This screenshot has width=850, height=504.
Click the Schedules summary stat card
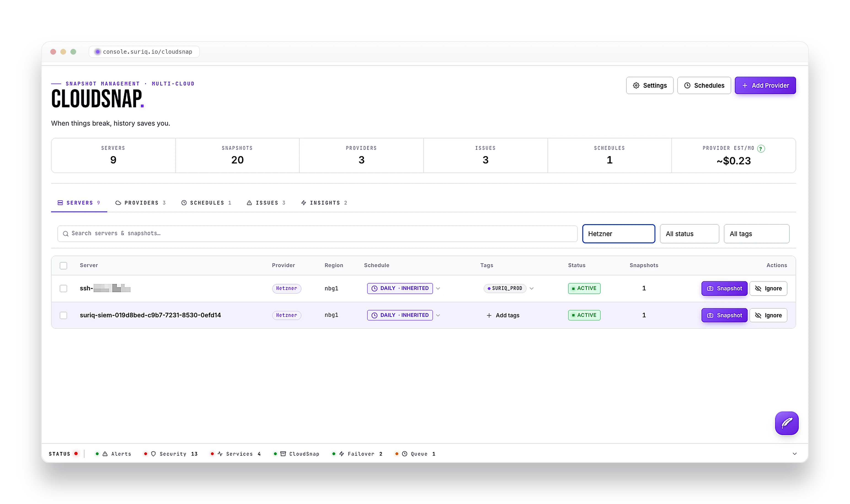[x=609, y=156]
